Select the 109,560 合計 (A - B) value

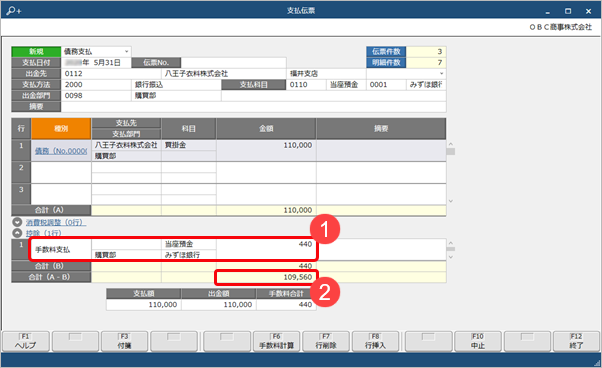click(x=266, y=277)
